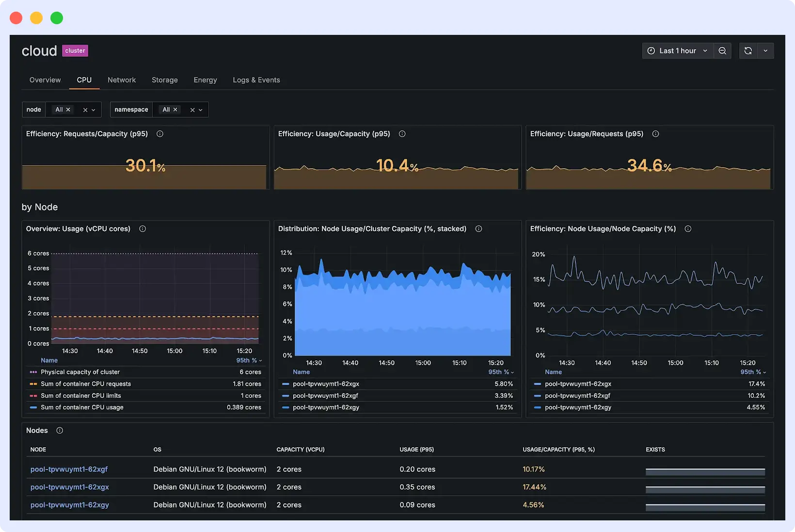Image resolution: width=795 pixels, height=532 pixels.
Task: Switch to the Network tab
Action: click(122, 80)
